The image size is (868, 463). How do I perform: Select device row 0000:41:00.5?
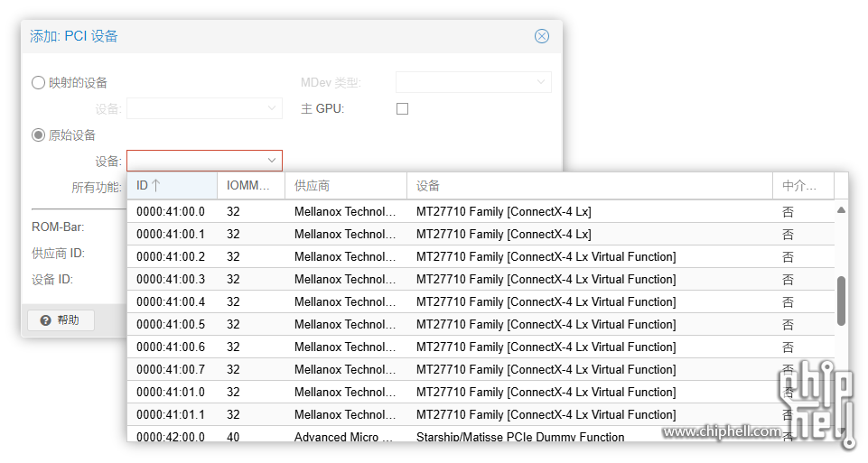click(x=481, y=325)
